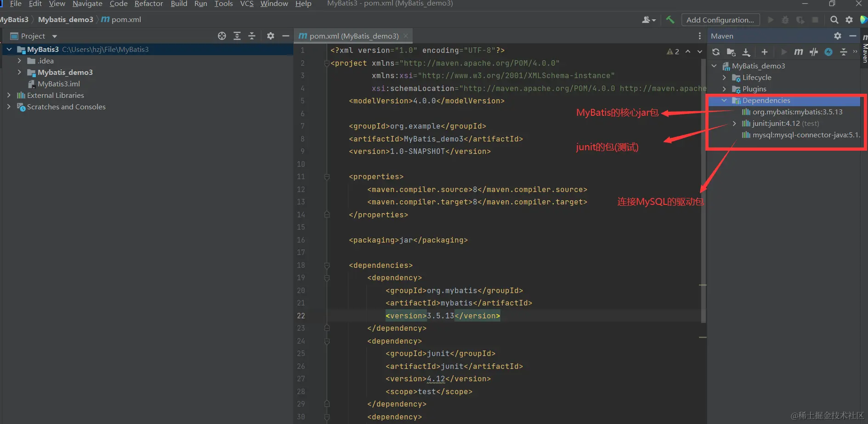Open the Project view dropdown
The width and height of the screenshot is (868, 424).
55,36
